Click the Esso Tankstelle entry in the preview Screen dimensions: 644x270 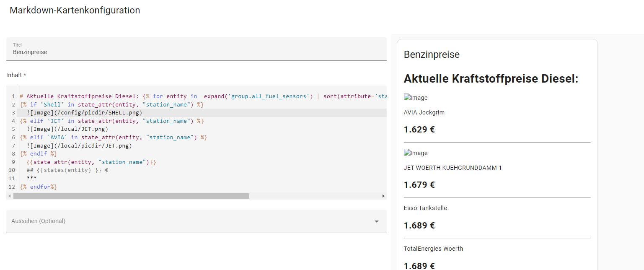[425, 208]
